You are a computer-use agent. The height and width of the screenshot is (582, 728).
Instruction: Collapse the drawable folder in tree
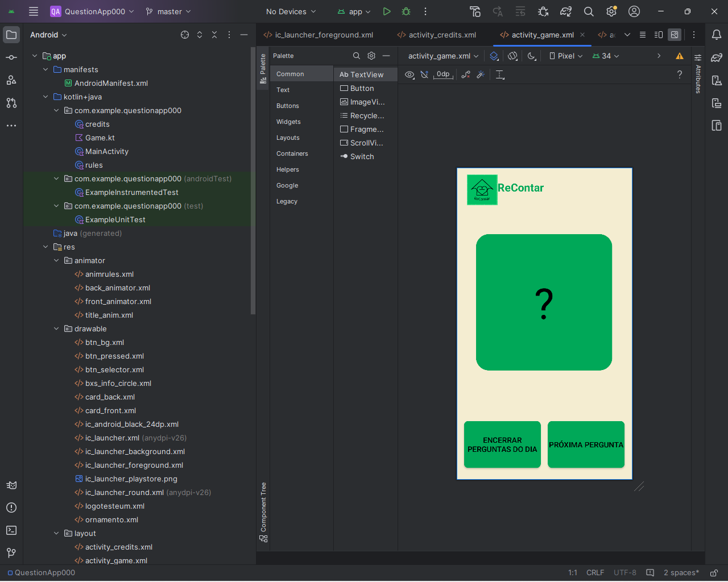pos(56,329)
